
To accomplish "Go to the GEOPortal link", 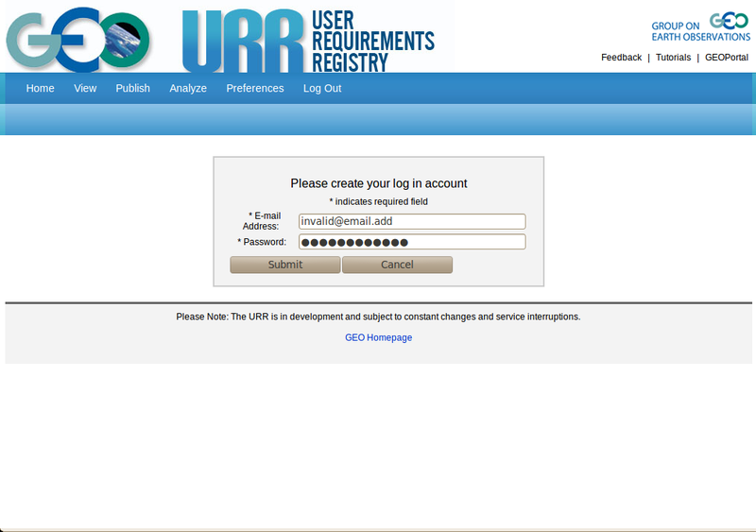I will pos(726,58).
